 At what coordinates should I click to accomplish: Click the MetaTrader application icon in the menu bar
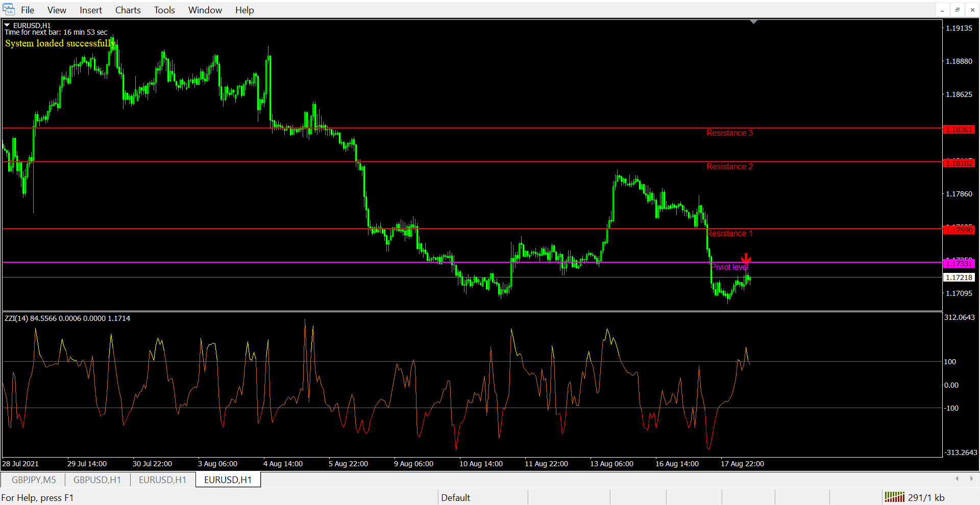point(9,10)
